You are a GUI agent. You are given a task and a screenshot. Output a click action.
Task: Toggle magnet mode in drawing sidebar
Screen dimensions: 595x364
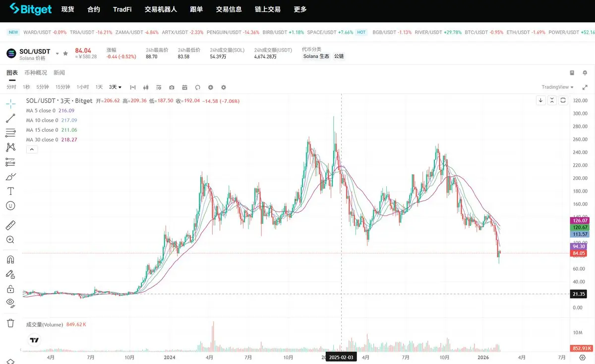(10, 260)
